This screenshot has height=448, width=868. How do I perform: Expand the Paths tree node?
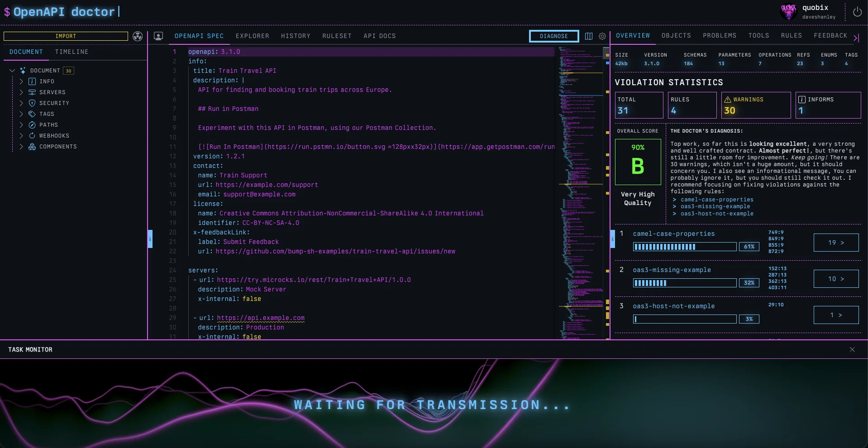[x=21, y=125]
